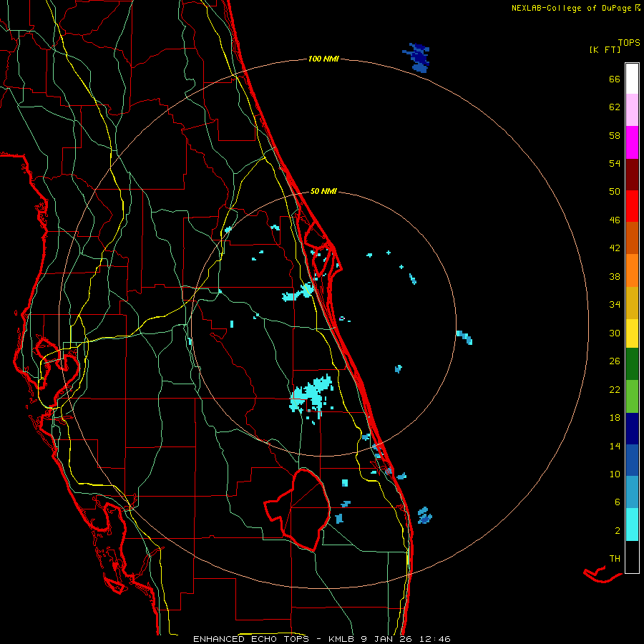Select the bright red legend swatch
The height and width of the screenshot is (644, 644).
pyautogui.click(x=632, y=206)
